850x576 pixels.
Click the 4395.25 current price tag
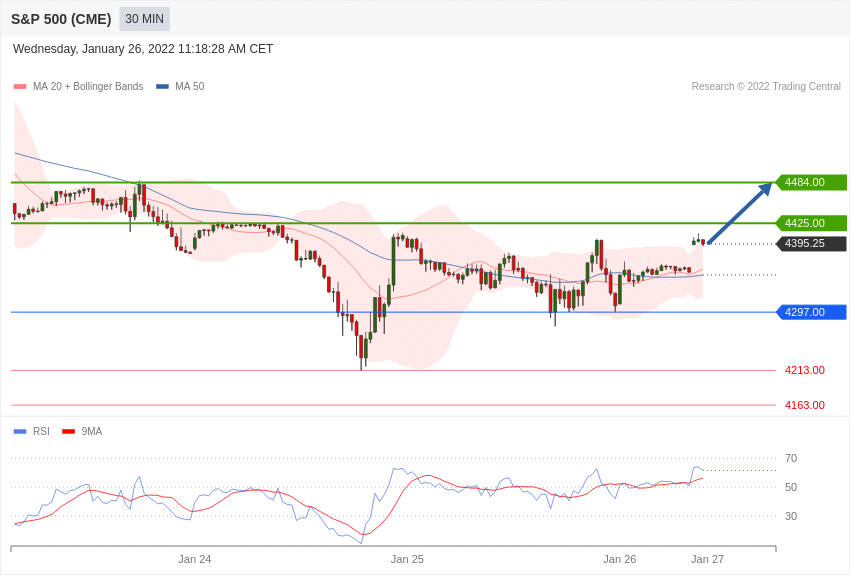tap(812, 244)
